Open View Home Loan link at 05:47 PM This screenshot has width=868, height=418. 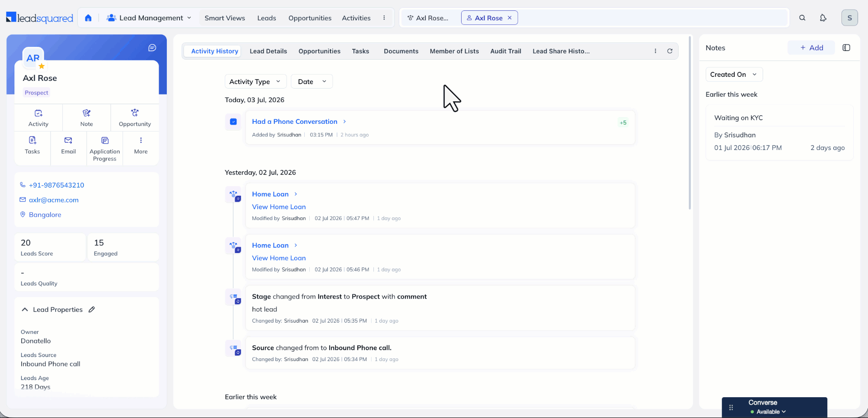279,207
